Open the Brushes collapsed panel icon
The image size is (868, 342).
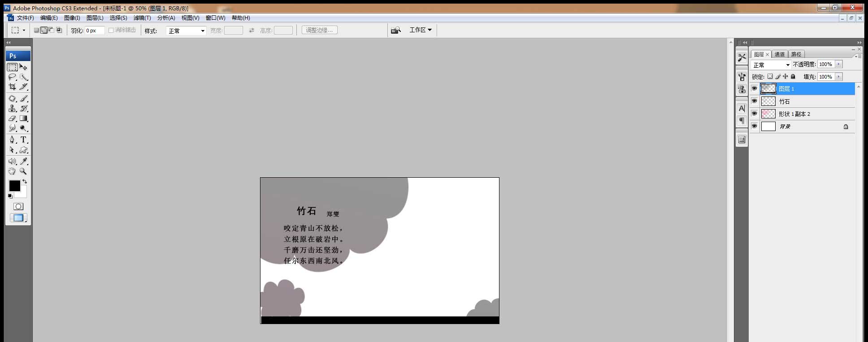click(742, 77)
